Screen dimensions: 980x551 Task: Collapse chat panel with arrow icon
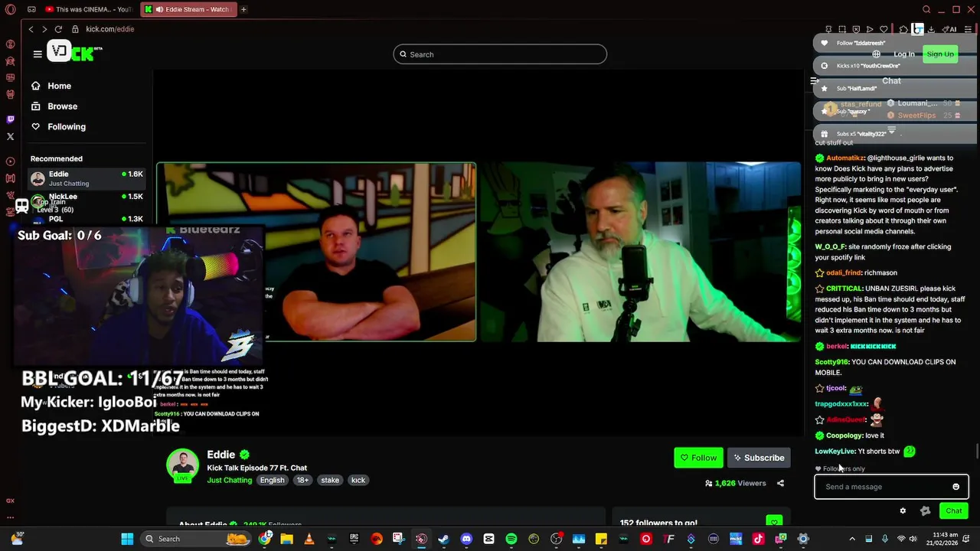815,80
